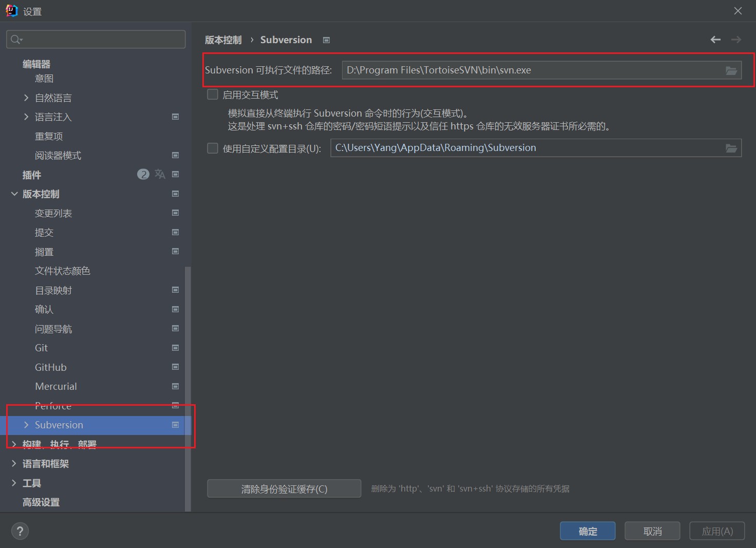Click the project-level icon on the 变更列表 row

click(x=175, y=213)
